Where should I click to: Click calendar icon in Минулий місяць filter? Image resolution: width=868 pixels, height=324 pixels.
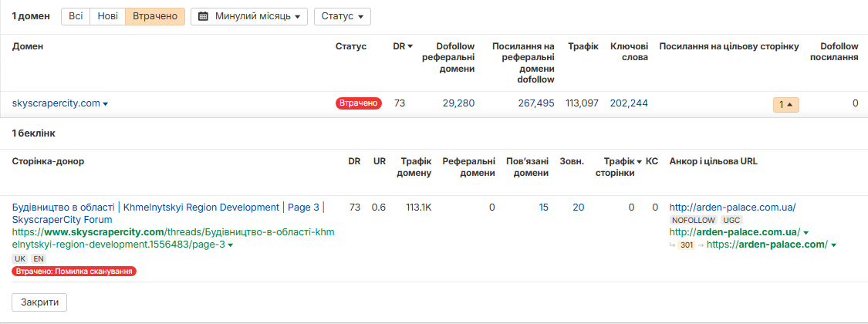[204, 17]
